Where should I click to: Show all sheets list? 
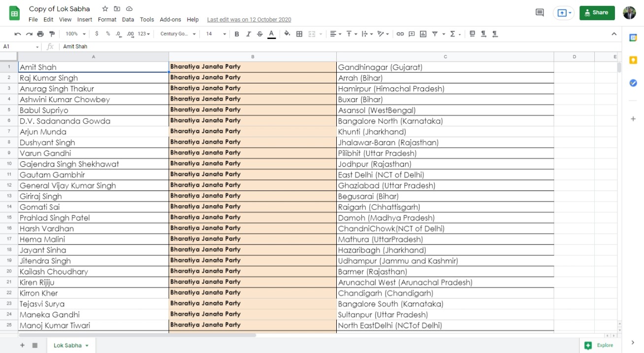pyautogui.click(x=35, y=345)
